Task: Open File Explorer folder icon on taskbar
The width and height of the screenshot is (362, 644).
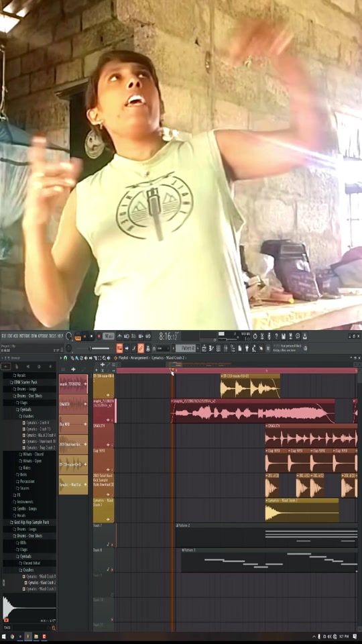Action: point(36,637)
